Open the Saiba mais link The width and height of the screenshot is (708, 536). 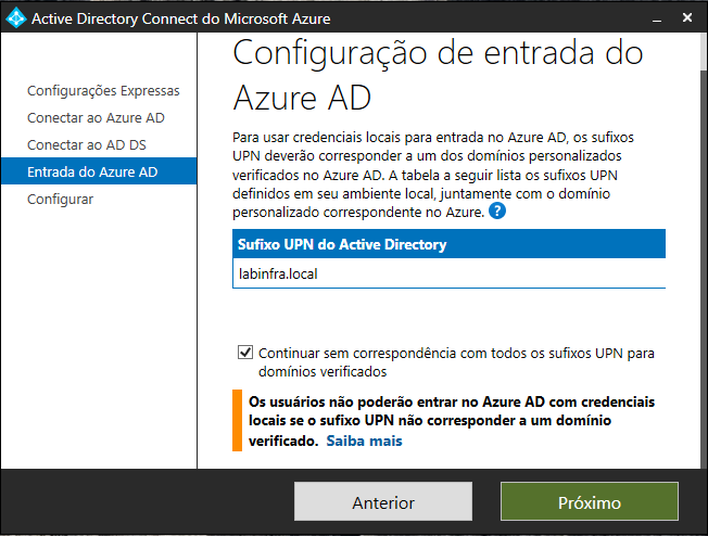point(364,441)
